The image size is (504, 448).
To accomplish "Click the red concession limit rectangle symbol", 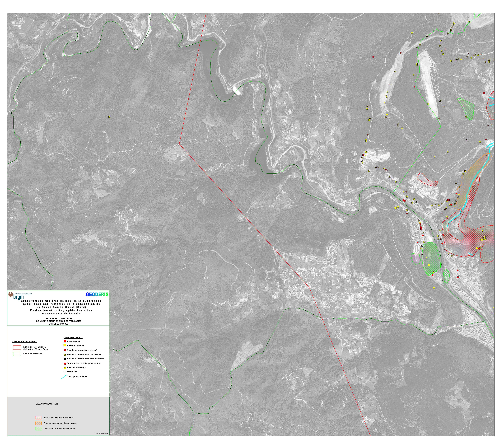I will click(x=17, y=348).
